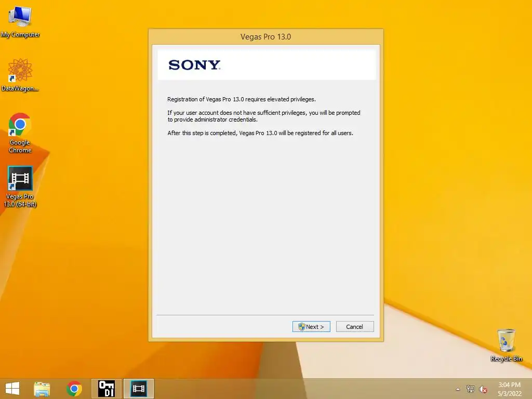Open the network status tray icon
Screen dimensions: 532x399
(471, 389)
